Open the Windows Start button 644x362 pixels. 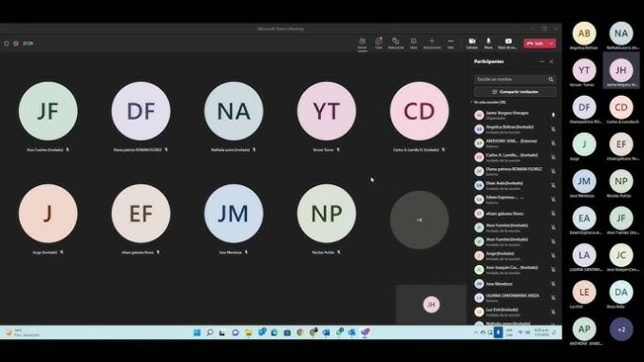[x=198, y=332]
